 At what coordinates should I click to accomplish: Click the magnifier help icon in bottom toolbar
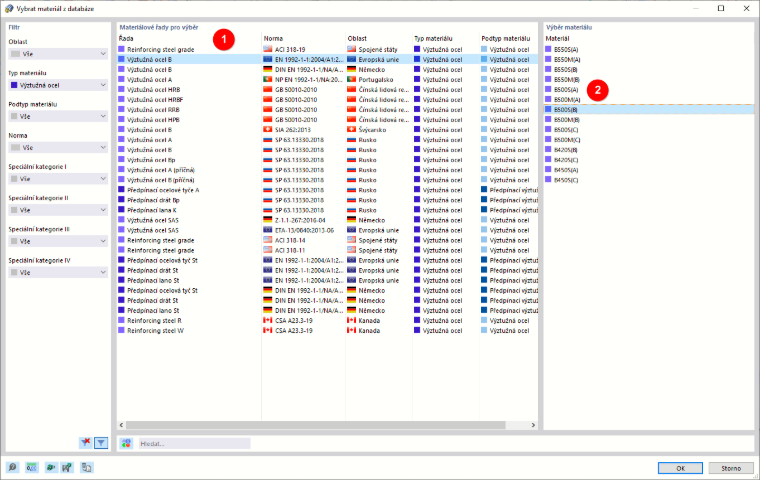12,467
